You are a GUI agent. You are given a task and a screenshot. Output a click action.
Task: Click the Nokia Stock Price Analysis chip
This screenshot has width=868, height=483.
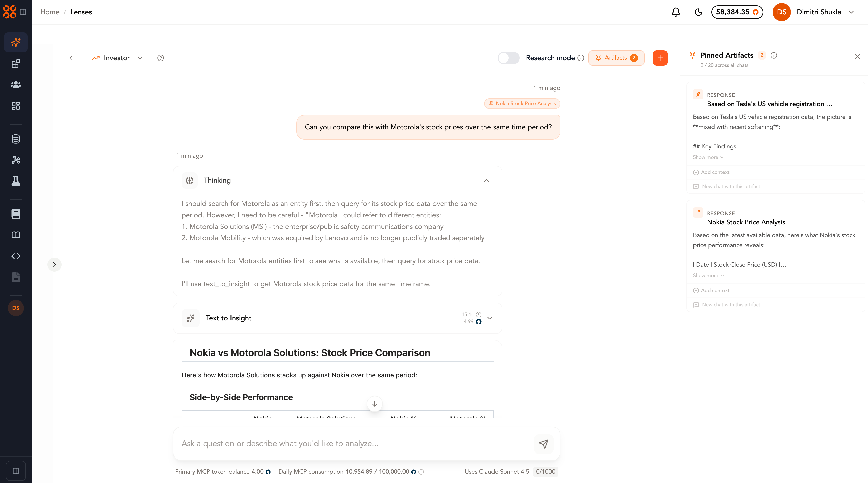(x=522, y=103)
